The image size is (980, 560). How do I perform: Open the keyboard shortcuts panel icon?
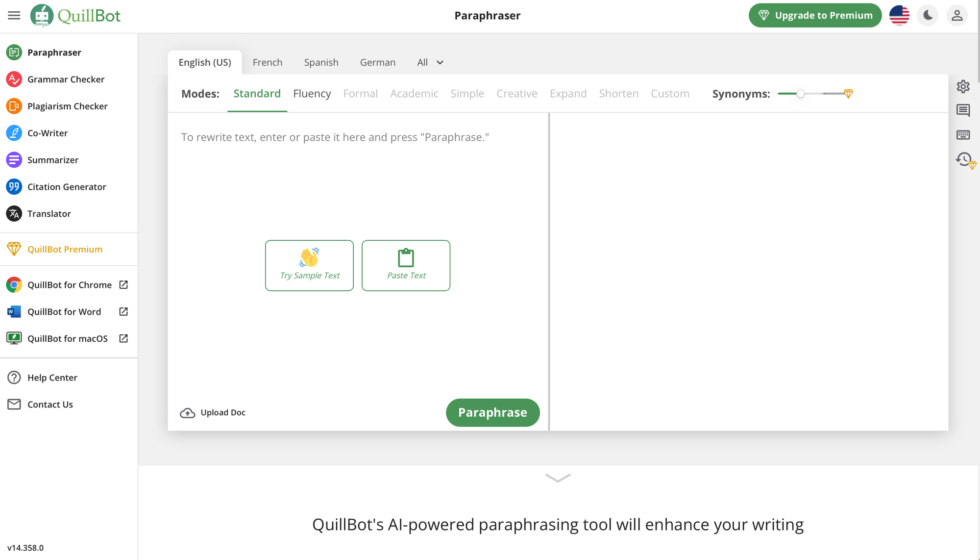click(x=963, y=135)
